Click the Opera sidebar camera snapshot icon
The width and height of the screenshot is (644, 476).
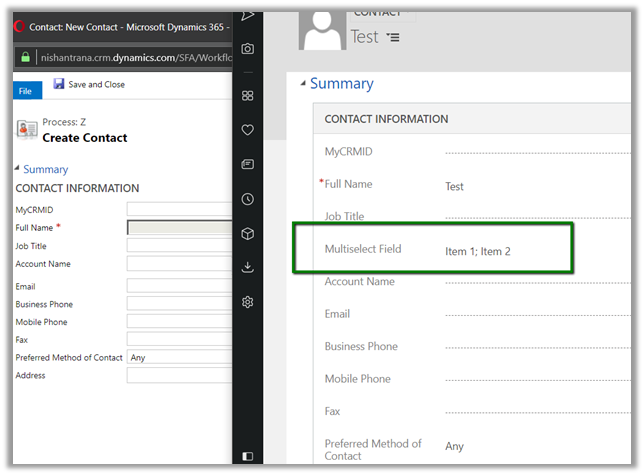248,49
